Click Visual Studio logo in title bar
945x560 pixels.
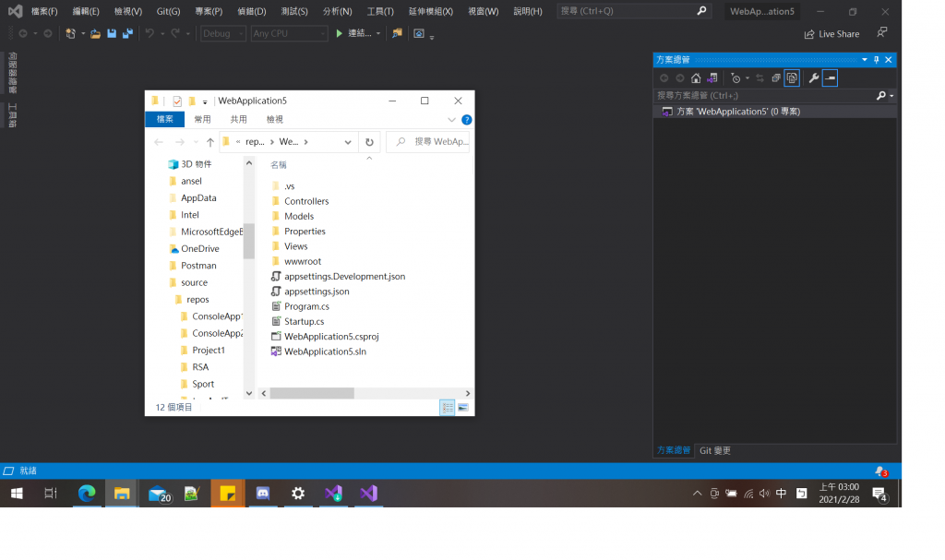(15, 11)
